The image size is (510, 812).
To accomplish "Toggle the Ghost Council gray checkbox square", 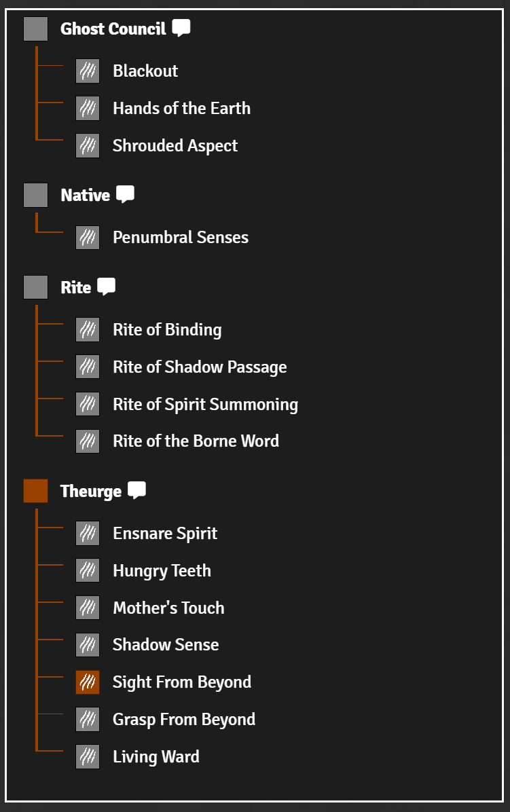I will click(x=36, y=29).
